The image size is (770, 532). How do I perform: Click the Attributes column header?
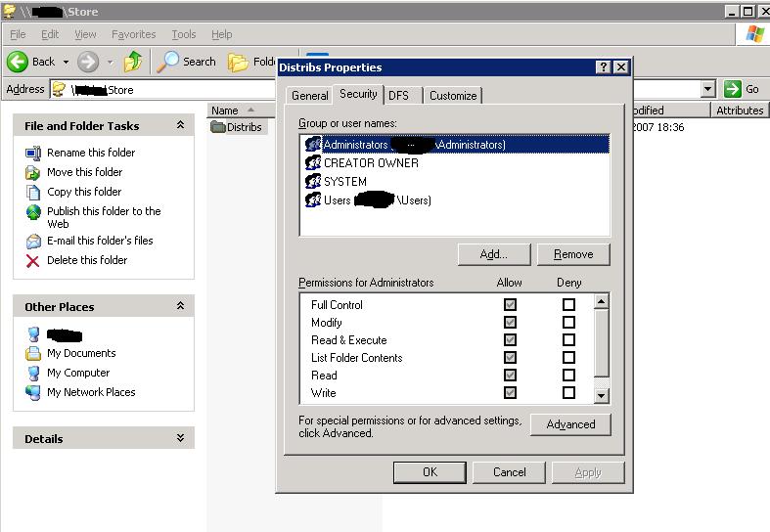click(x=740, y=111)
